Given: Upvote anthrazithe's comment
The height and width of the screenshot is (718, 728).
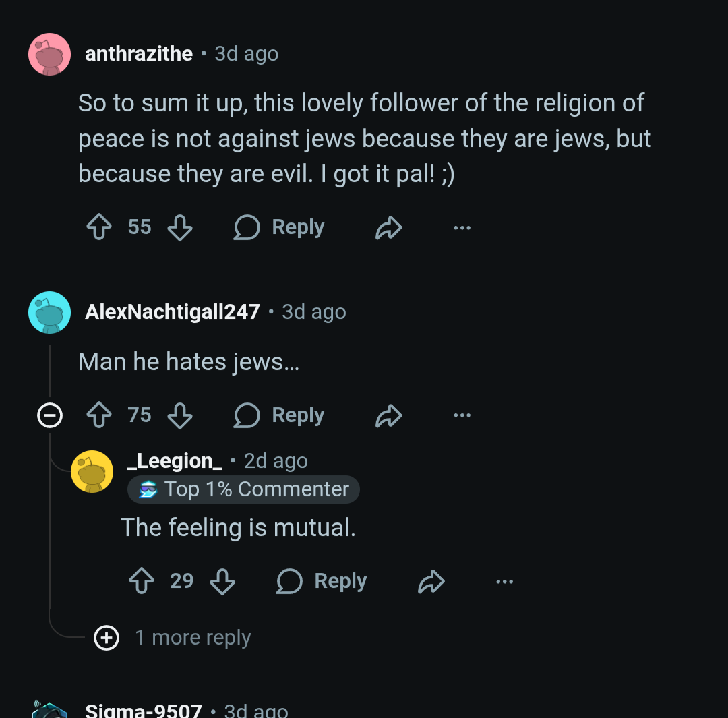Looking at the screenshot, I should pyautogui.click(x=100, y=227).
